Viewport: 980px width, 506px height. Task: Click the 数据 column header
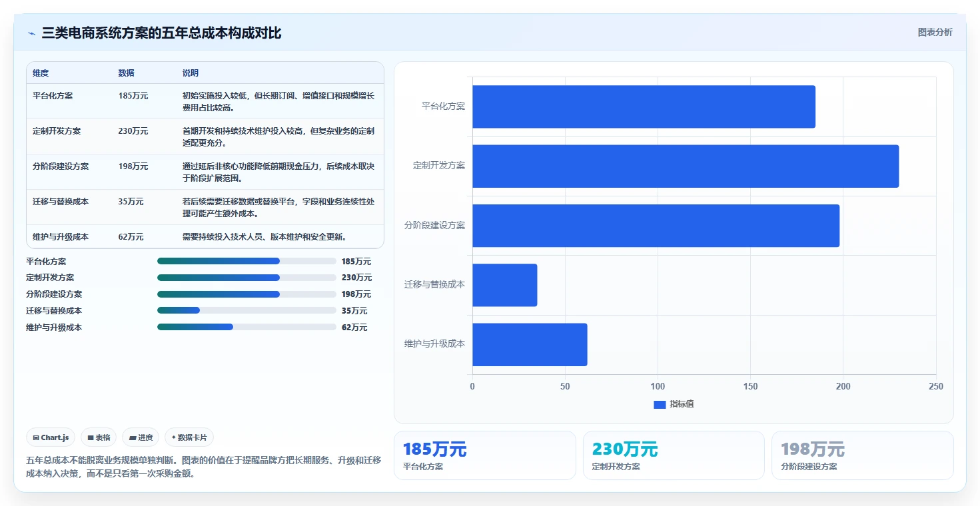click(x=127, y=73)
